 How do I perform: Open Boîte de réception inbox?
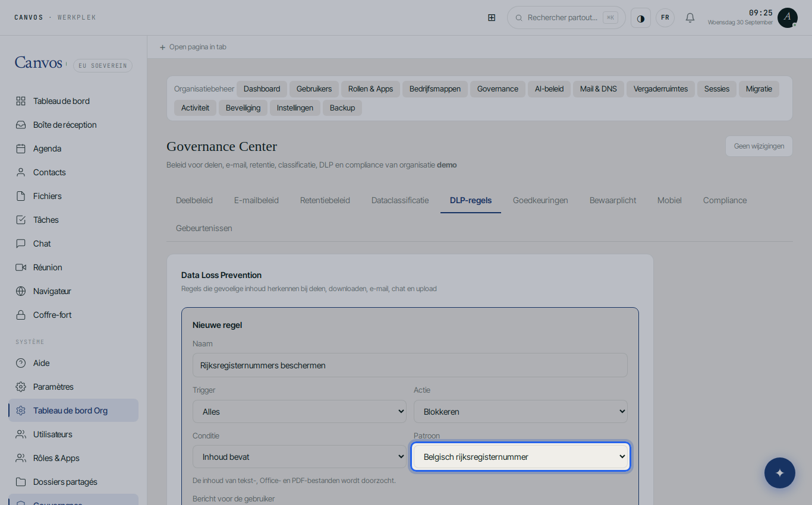(74, 125)
